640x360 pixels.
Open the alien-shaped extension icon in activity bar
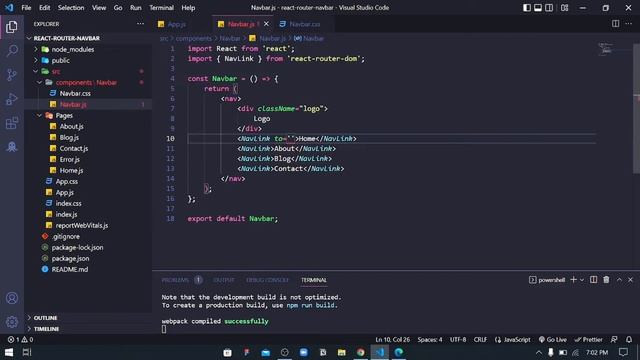[x=12, y=147]
